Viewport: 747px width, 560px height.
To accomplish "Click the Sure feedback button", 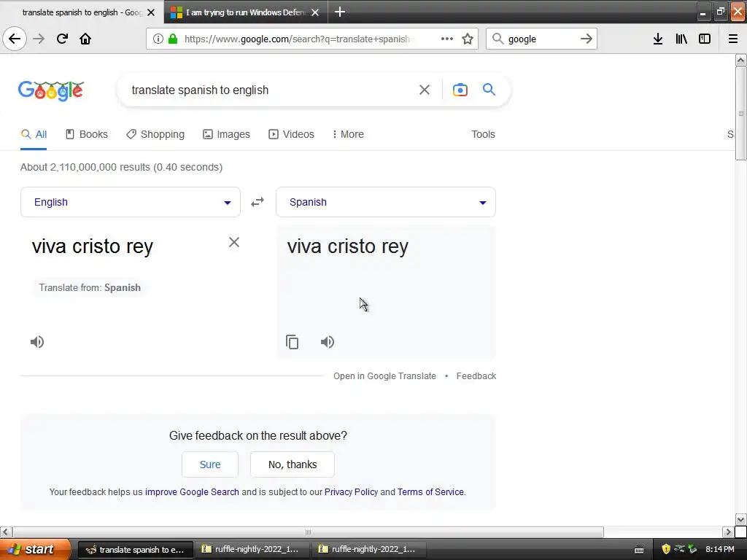I will pos(210,464).
